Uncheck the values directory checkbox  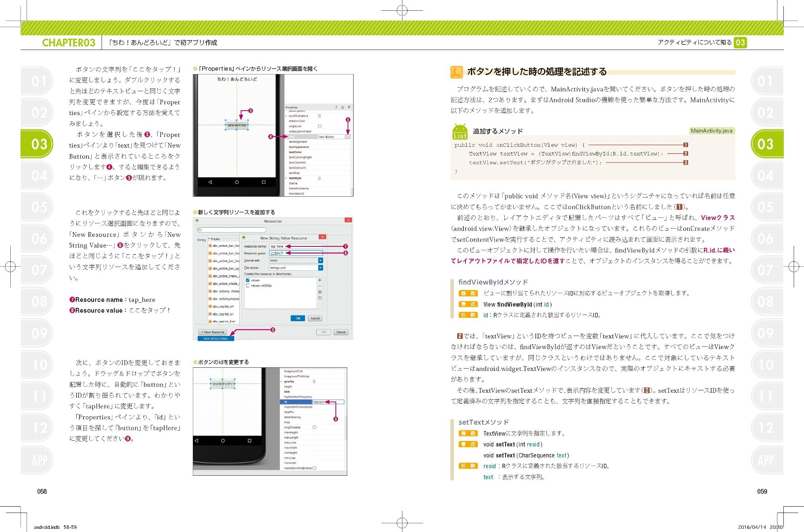[248, 280]
